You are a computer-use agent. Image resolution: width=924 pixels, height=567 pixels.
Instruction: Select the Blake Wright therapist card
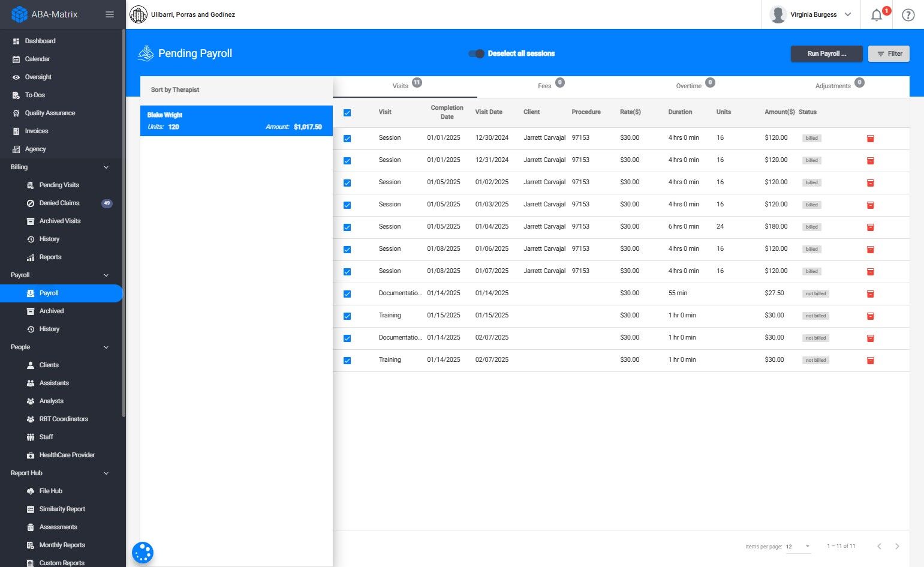click(x=236, y=121)
